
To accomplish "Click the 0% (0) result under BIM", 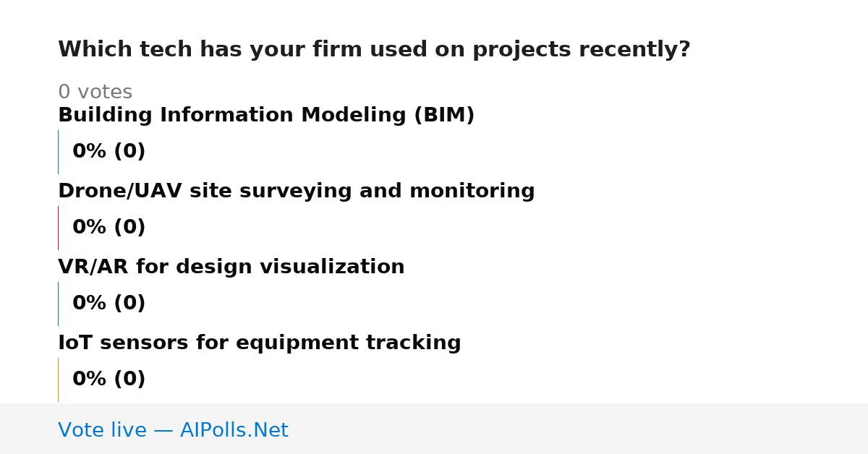I will click(x=109, y=152).
